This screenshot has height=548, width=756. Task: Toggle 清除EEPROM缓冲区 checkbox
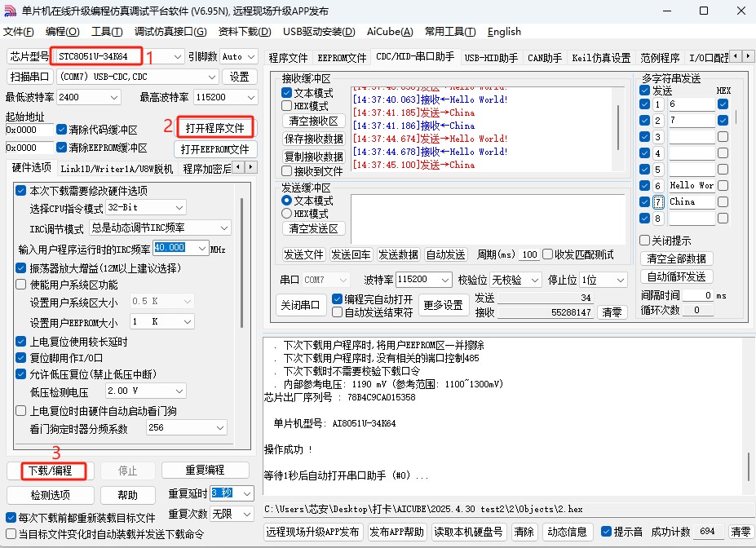pos(61,148)
